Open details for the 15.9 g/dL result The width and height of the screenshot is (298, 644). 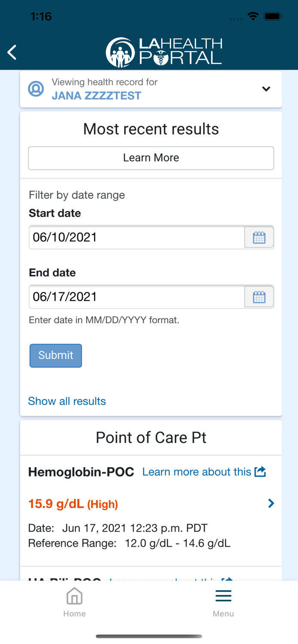271,503
